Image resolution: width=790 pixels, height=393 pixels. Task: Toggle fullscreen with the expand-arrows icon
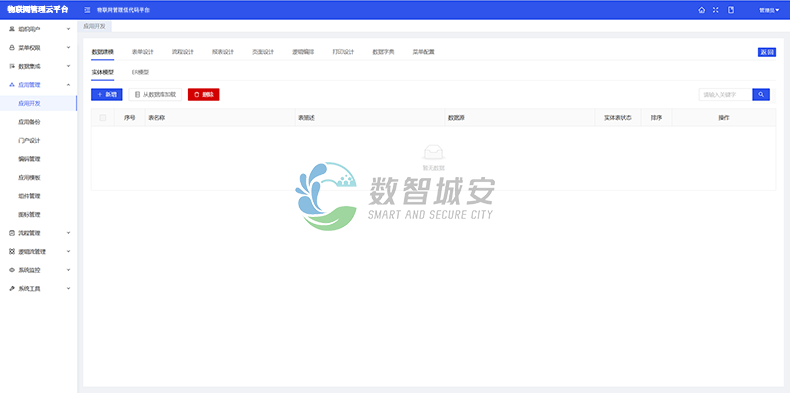pyautogui.click(x=715, y=10)
